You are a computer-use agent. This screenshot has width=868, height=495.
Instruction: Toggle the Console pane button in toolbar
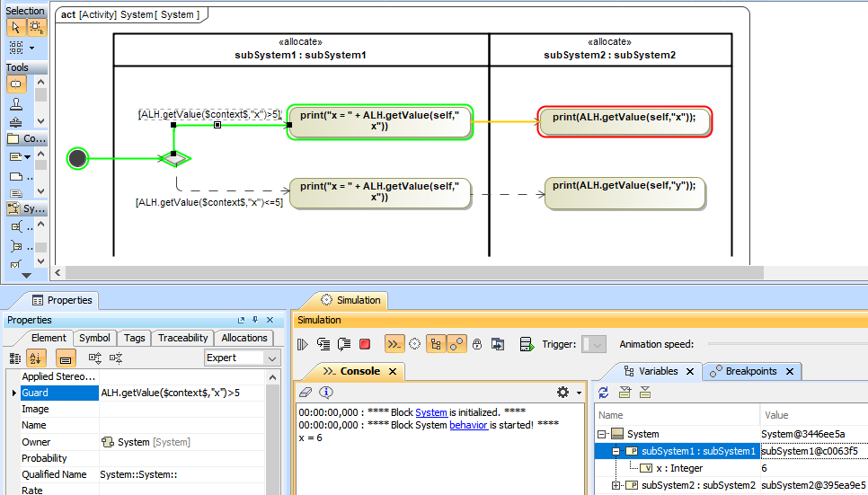coord(394,344)
